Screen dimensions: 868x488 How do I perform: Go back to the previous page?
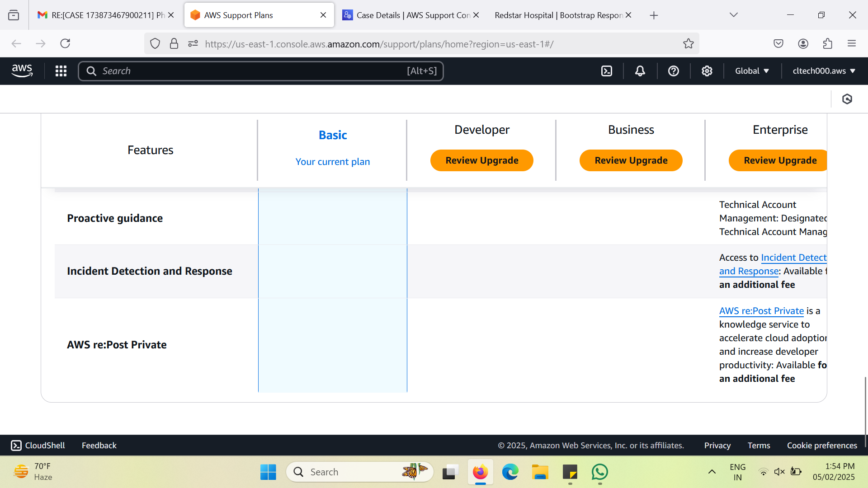coord(16,43)
